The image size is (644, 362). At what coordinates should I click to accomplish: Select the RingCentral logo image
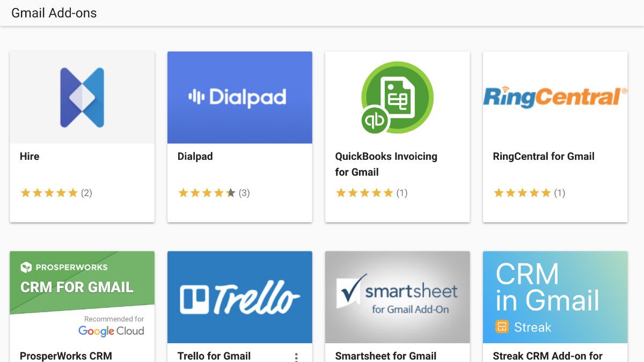[555, 97]
